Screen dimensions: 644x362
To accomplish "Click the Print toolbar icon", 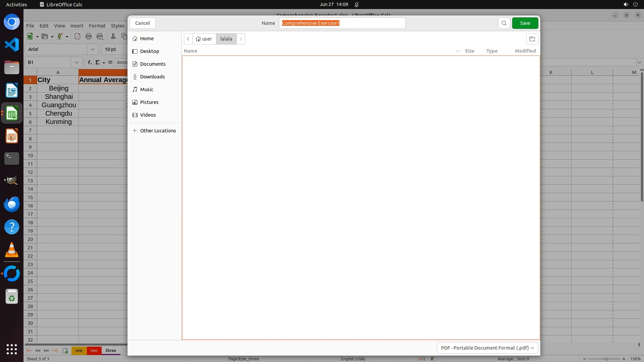I will [x=89, y=37].
